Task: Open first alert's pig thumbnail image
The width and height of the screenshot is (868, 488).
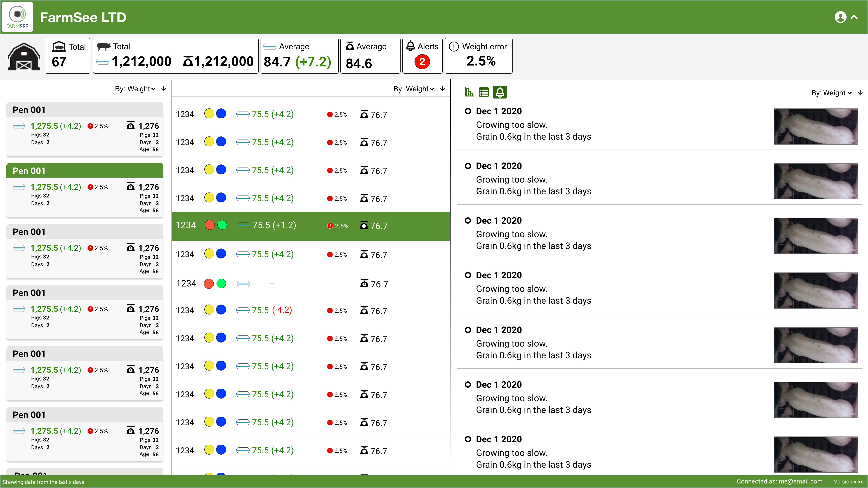Action: coord(816,127)
